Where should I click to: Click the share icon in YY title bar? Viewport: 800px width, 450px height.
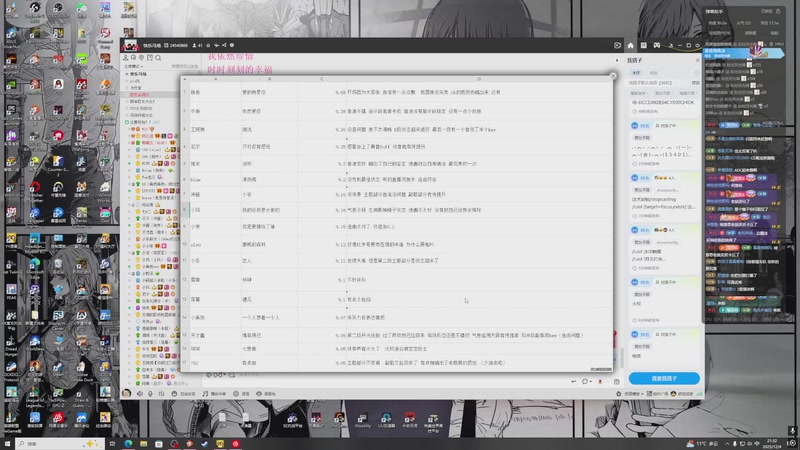(x=224, y=45)
